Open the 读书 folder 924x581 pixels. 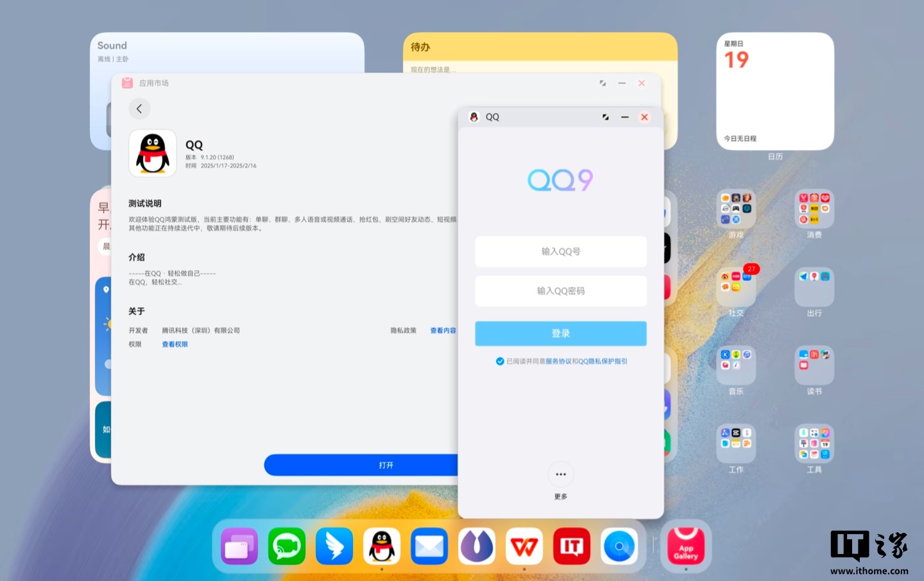coord(814,366)
